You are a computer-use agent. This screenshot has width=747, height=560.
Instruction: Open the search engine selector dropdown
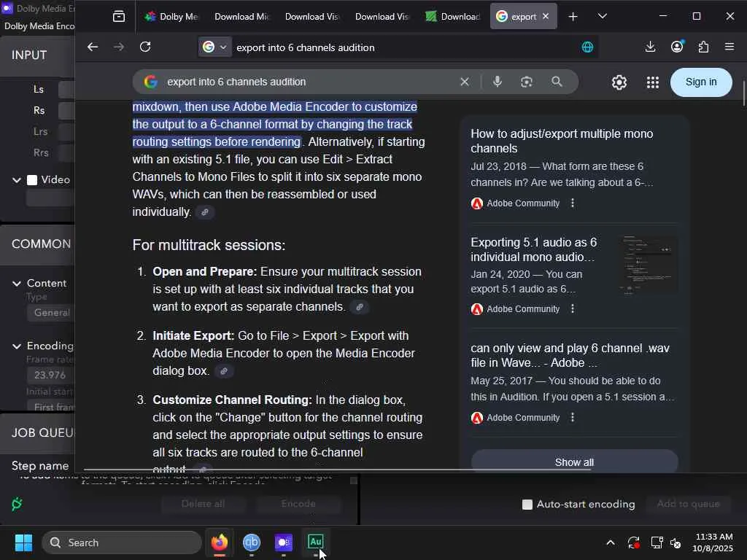pyautogui.click(x=215, y=47)
